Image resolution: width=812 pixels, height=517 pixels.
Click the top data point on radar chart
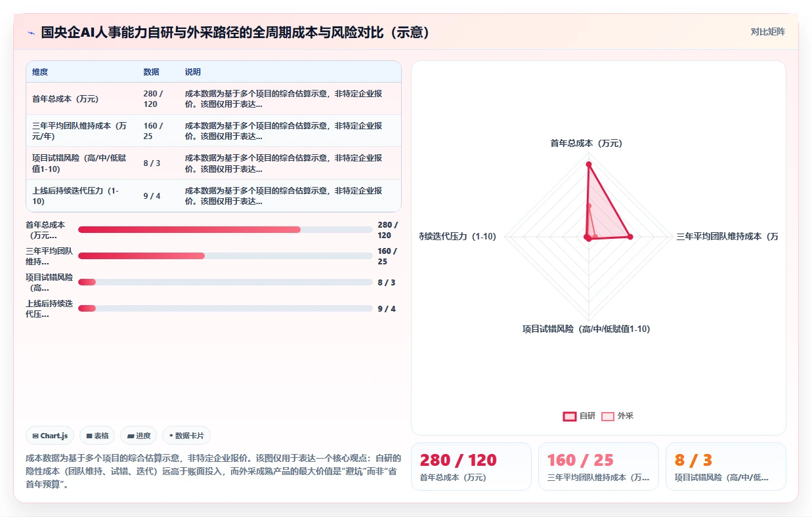589,165
